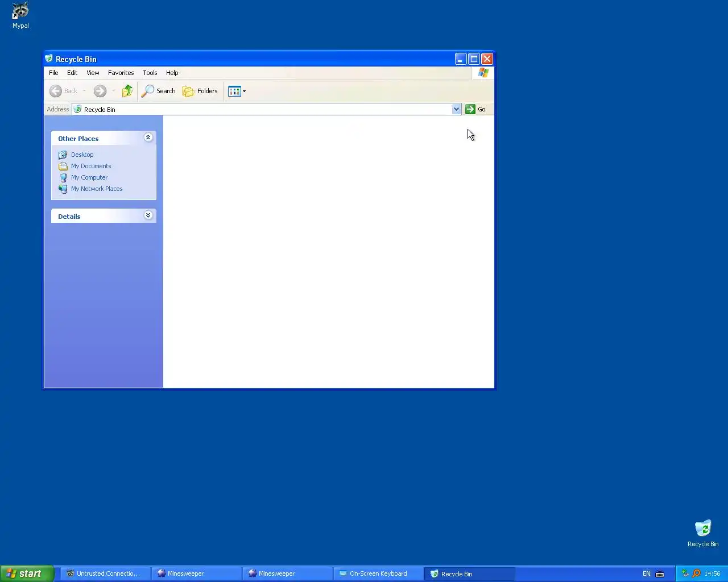
Task: Collapse the Other Places panel
Action: tap(148, 138)
